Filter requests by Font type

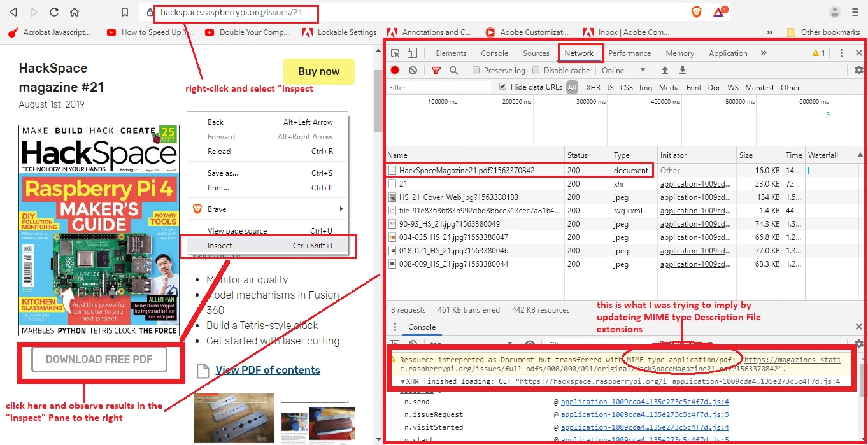pos(694,88)
